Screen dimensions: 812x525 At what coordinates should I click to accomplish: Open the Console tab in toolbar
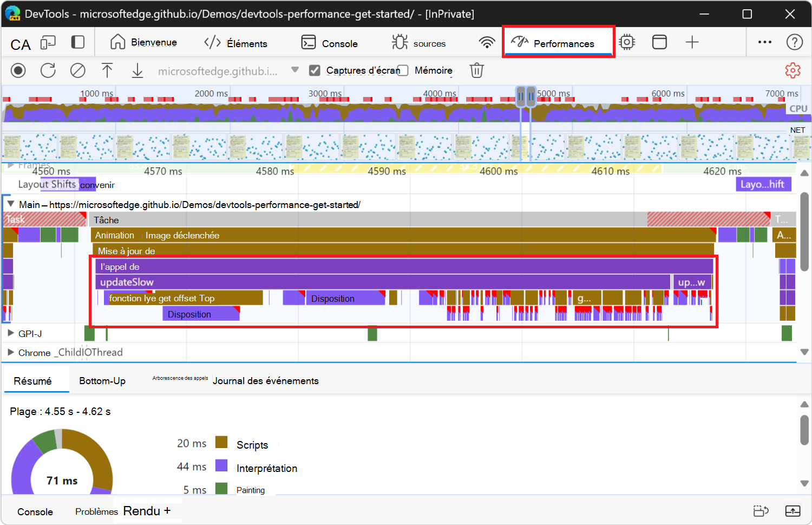[x=329, y=43]
